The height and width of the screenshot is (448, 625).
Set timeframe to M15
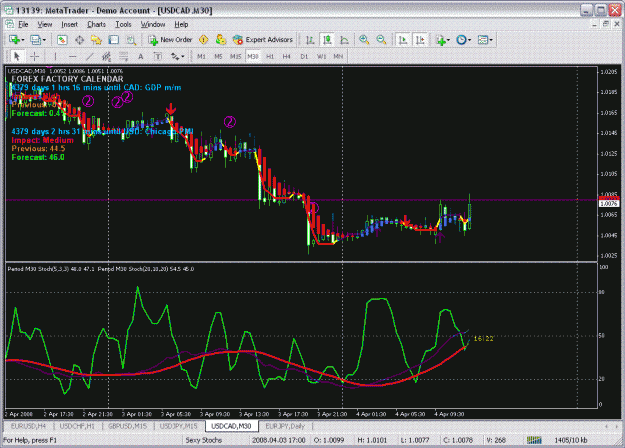click(x=236, y=57)
